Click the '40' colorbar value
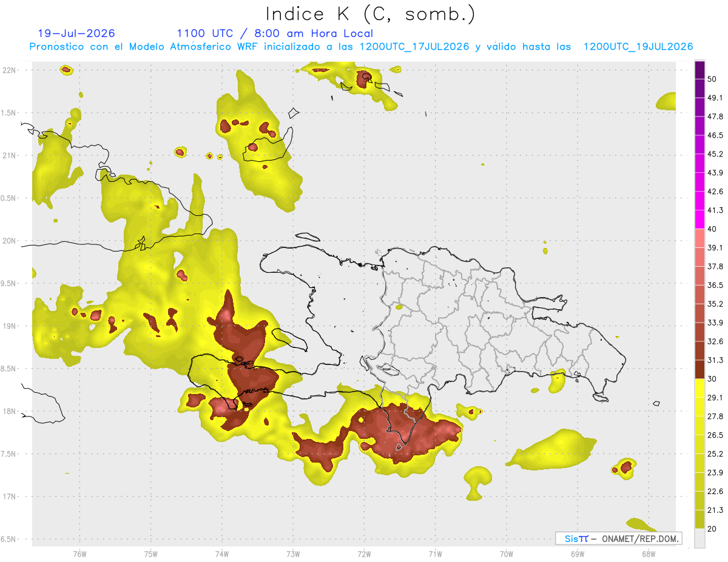 (x=712, y=229)
